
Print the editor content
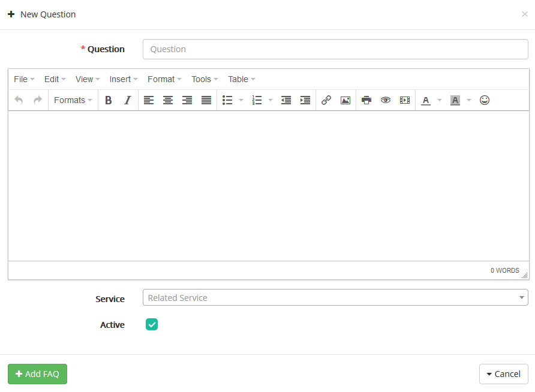[x=366, y=100]
